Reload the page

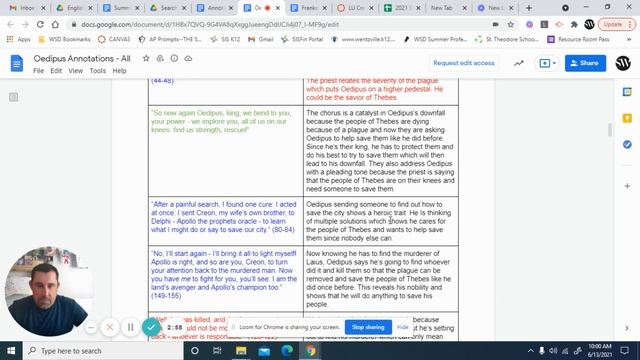click(x=40, y=24)
